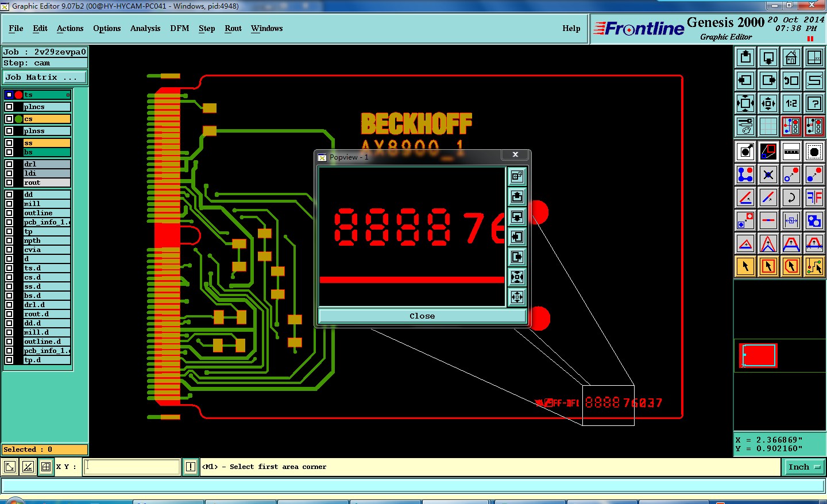Open the Actions menu

point(70,28)
